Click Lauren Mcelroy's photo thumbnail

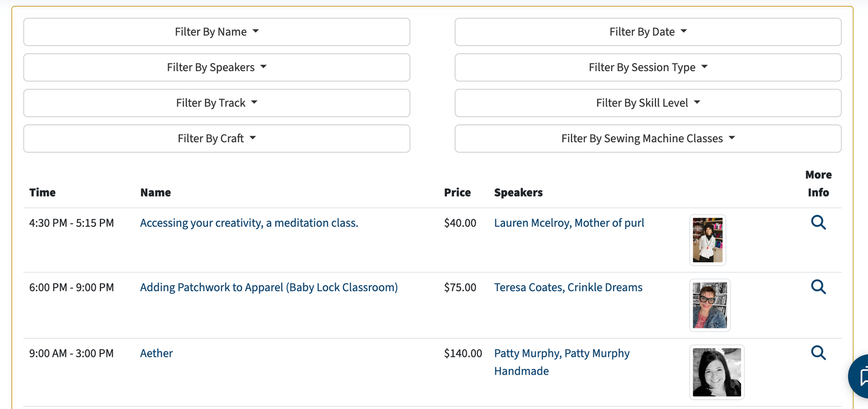707,240
